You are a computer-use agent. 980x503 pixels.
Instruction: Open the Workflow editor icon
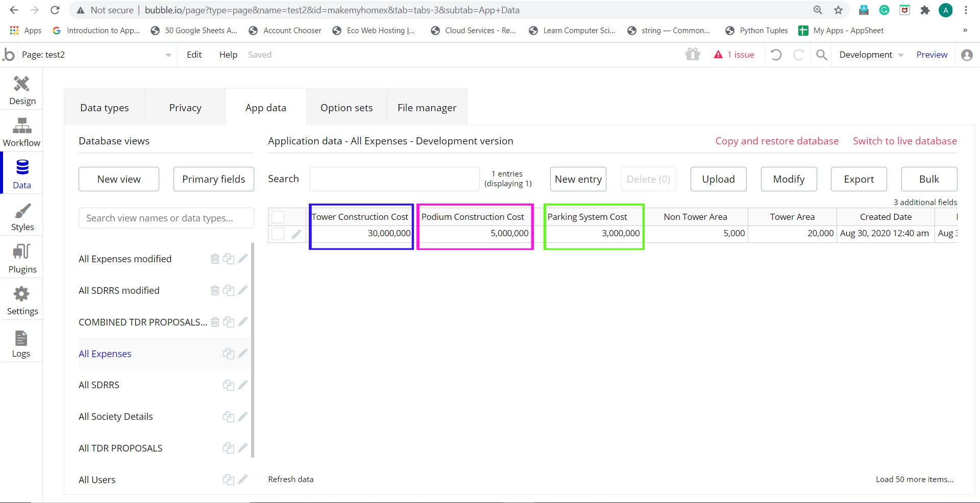tap(21, 132)
